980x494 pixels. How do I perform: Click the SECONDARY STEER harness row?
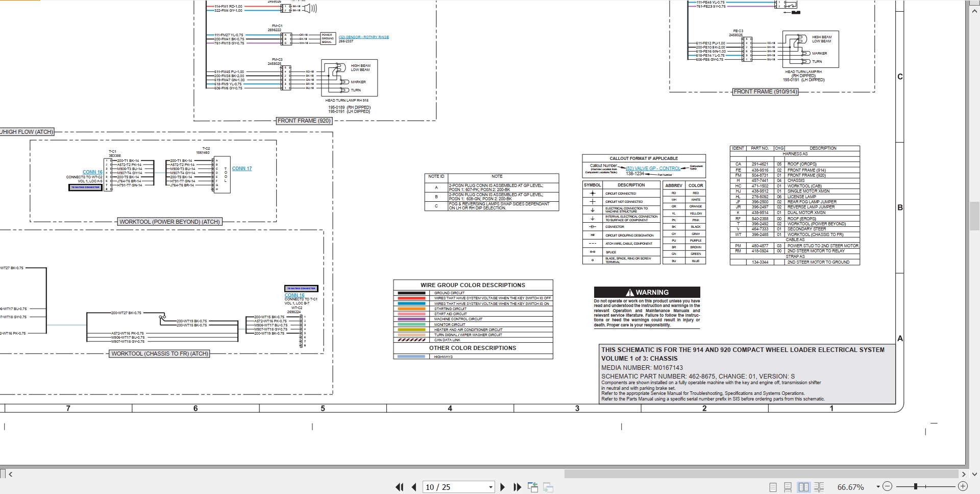click(795, 229)
